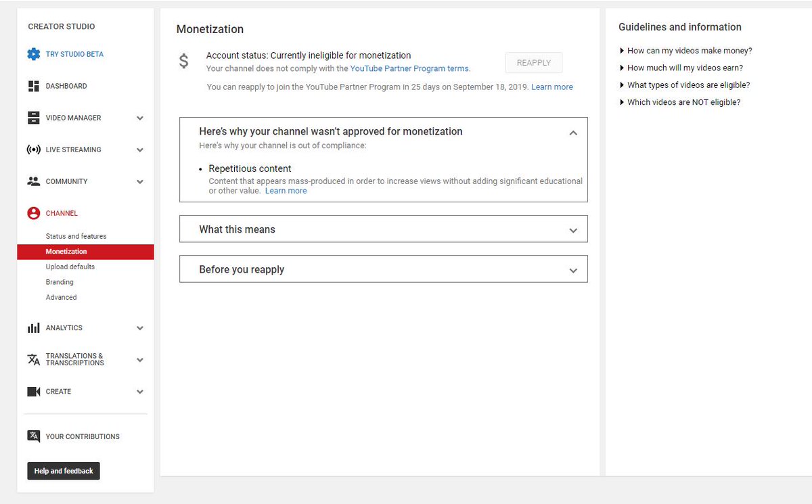Expand the Create chevron
The width and height of the screenshot is (812, 504).
pyautogui.click(x=140, y=392)
